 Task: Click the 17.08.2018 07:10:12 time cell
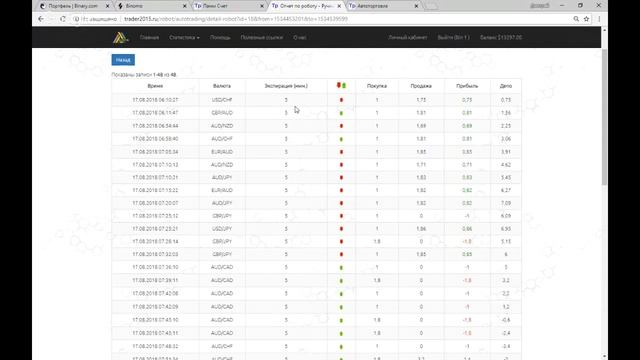(x=155, y=165)
